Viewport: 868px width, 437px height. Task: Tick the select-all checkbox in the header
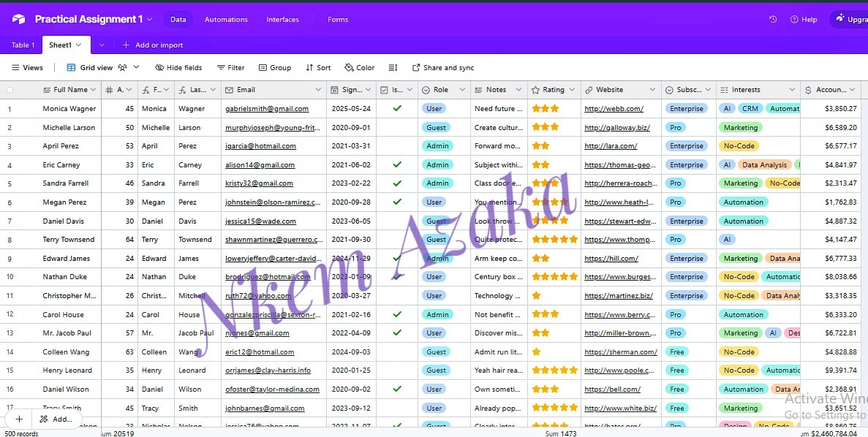[x=10, y=90]
